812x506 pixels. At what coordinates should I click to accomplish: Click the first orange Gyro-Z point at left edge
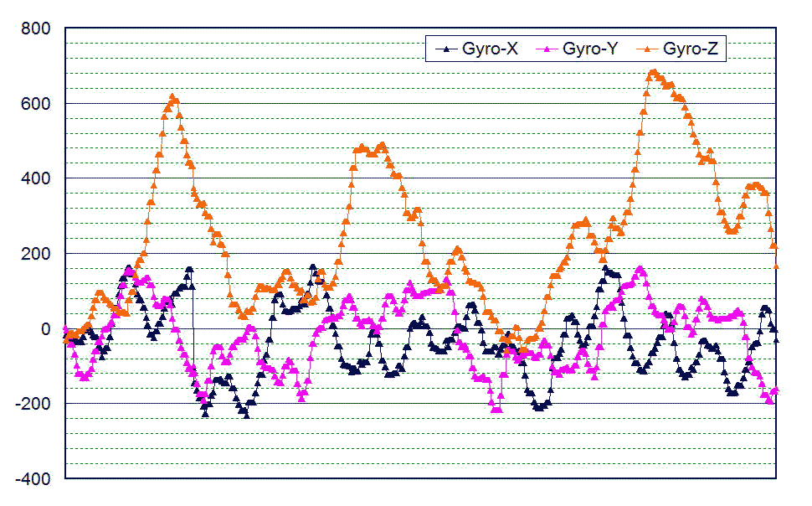66,339
